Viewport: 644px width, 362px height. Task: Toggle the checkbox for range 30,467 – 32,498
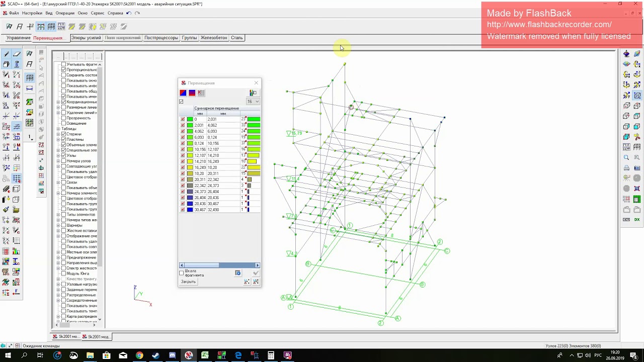coord(183,210)
